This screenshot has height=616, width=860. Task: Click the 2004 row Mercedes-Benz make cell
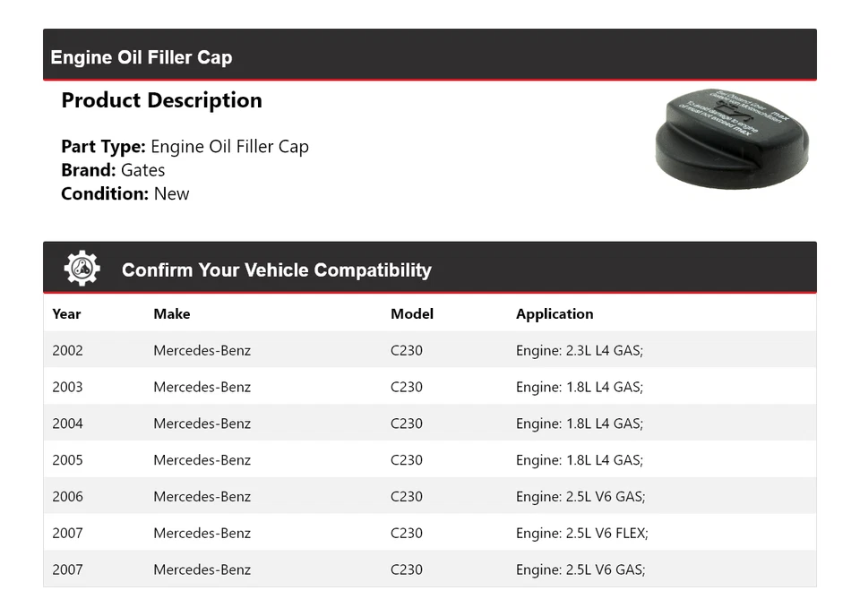tap(202, 423)
